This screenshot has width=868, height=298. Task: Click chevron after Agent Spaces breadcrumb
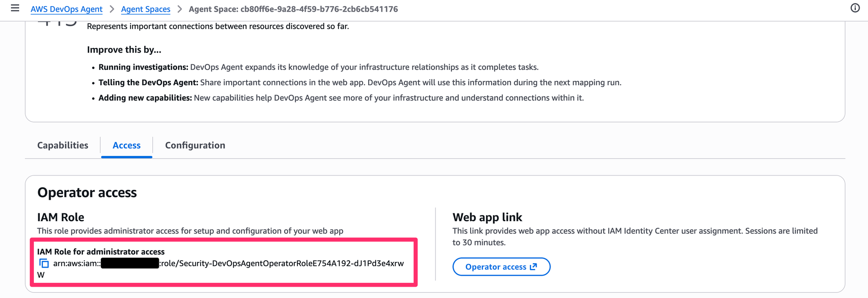tap(180, 9)
